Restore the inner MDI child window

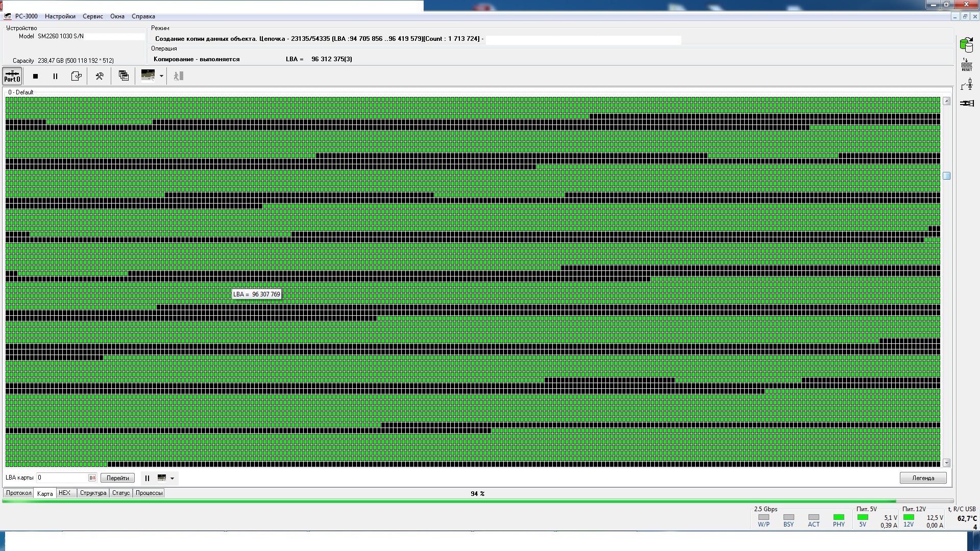point(965,16)
